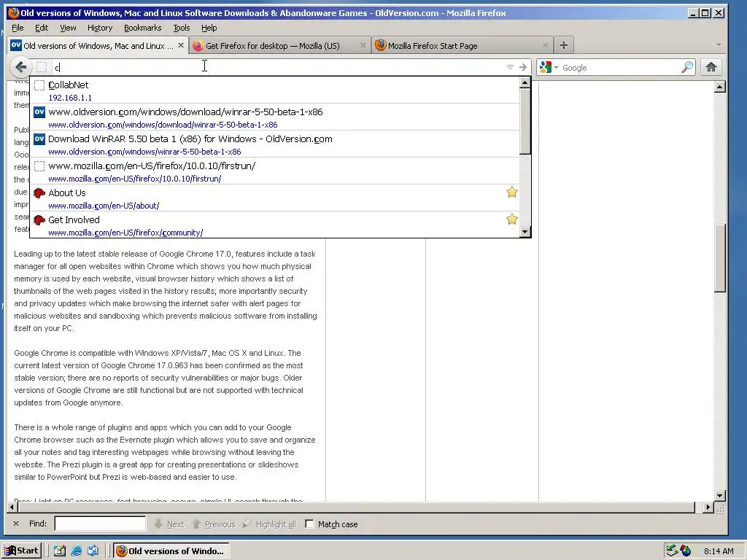Viewport: 747px width, 560px height.
Task: Select Get Involved bookmark suggestion
Action: click(x=275, y=225)
